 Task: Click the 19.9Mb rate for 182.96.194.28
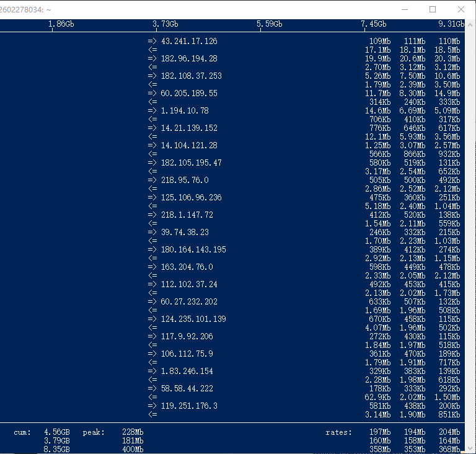click(377, 58)
